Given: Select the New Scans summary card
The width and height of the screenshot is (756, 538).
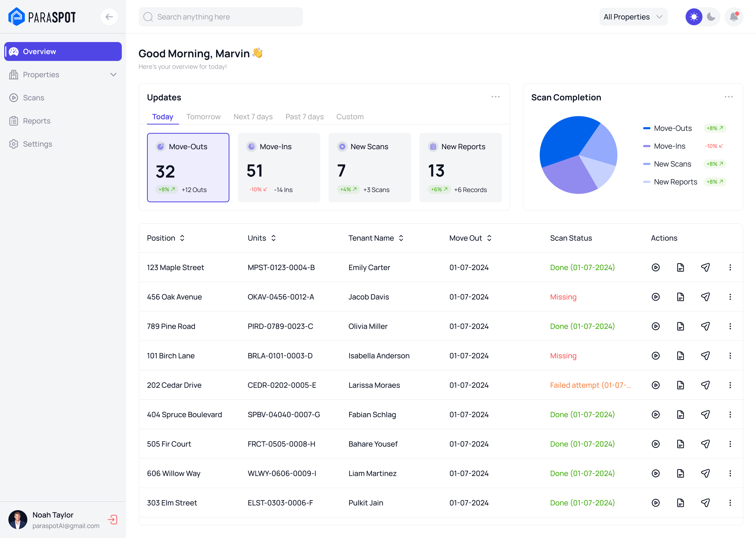Looking at the screenshot, I should coord(370,168).
